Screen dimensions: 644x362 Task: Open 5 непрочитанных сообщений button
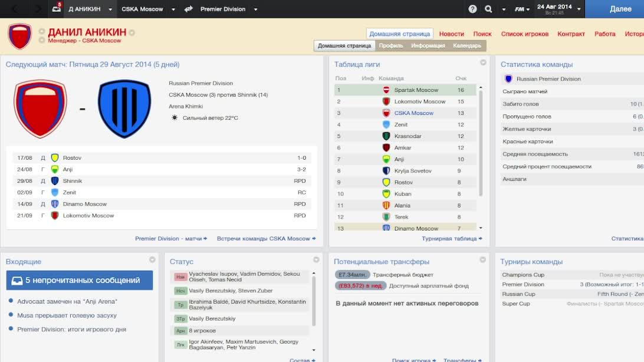[x=80, y=280]
